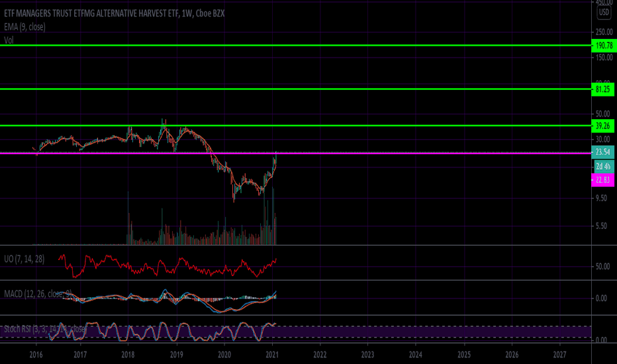Click the UO pane 50.00 scale value
Image resolution: width=617 pixels, height=364 pixels.
point(602,267)
